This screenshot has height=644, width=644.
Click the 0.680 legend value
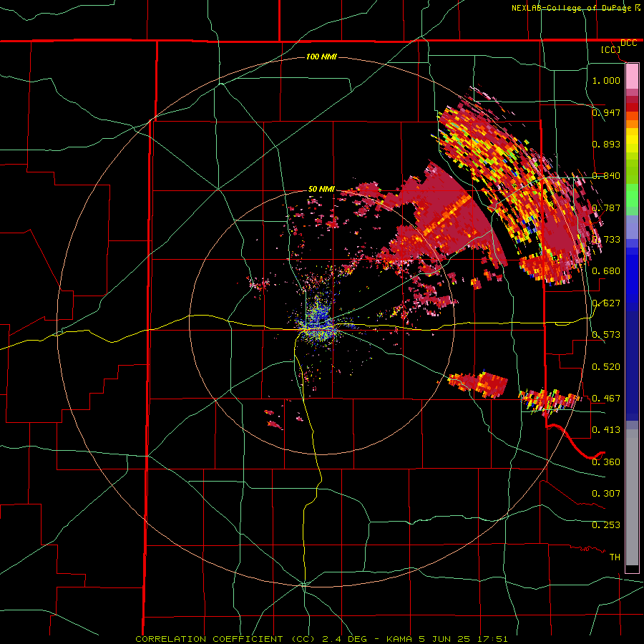[x=606, y=270]
